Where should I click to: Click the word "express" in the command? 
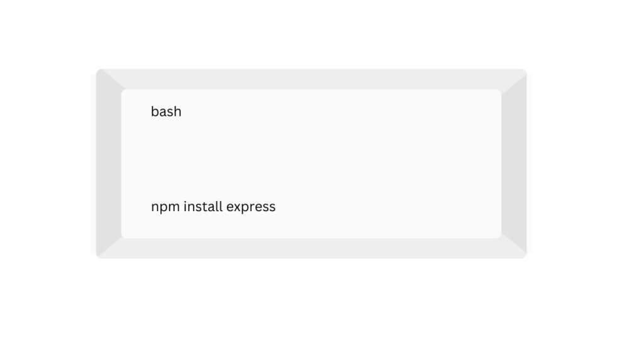(251, 207)
